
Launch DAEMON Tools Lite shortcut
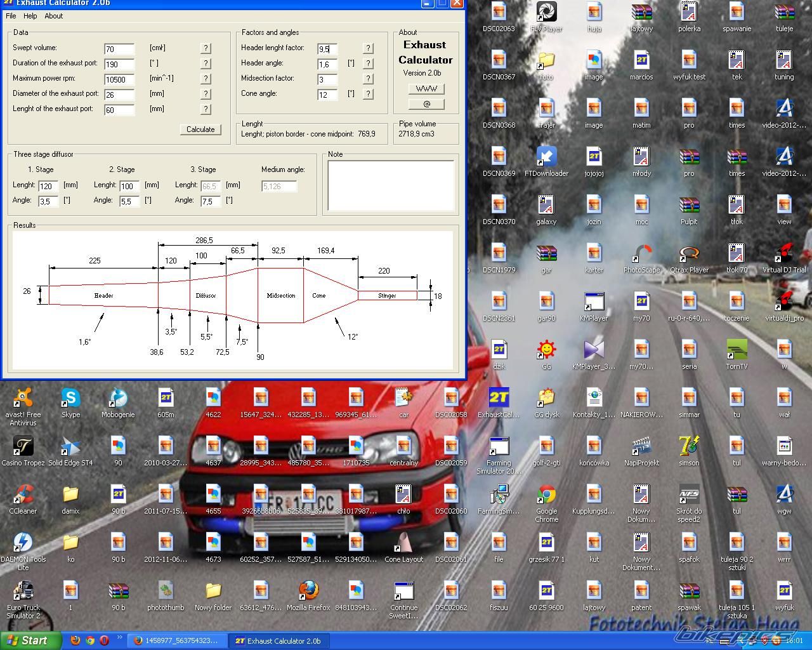[x=23, y=543]
